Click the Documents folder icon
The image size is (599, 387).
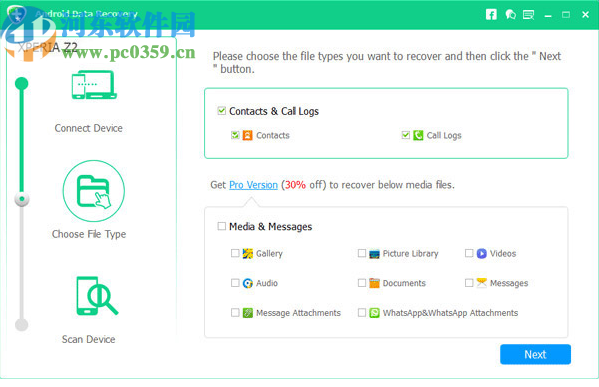coord(374,283)
